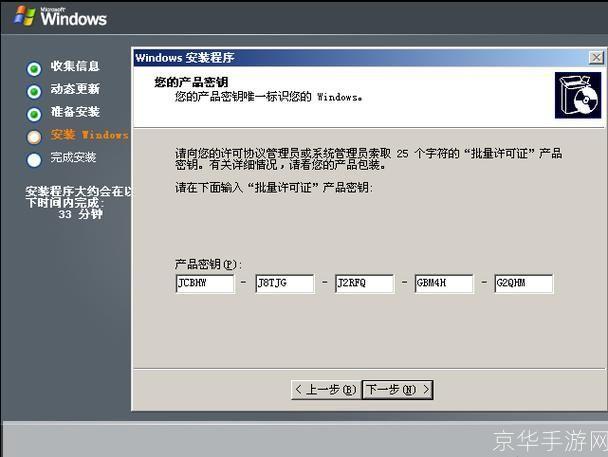This screenshot has height=457, width=608.
Task: Click the 准备安装 step label
Action: click(x=75, y=112)
